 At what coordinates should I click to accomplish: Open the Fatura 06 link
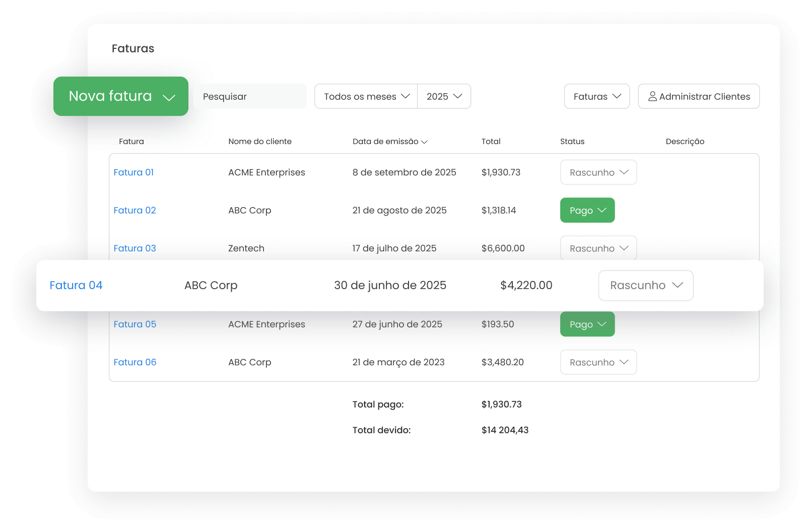pyautogui.click(x=134, y=362)
